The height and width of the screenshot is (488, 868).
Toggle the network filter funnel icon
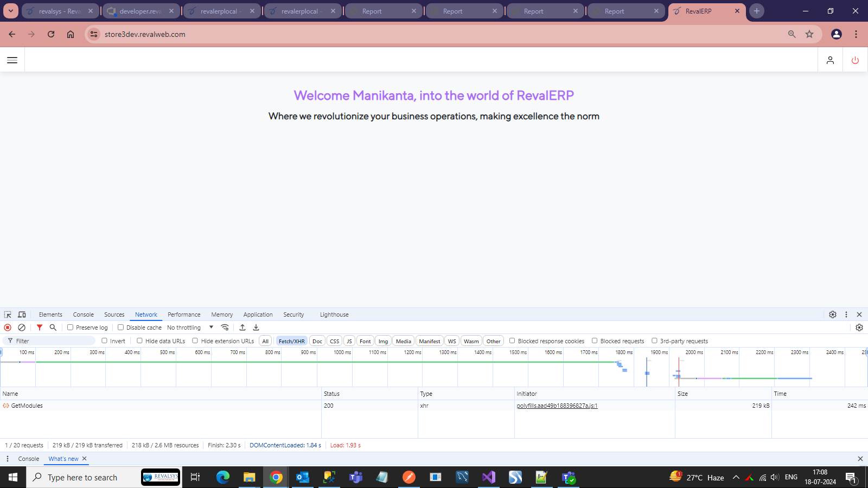click(40, 328)
